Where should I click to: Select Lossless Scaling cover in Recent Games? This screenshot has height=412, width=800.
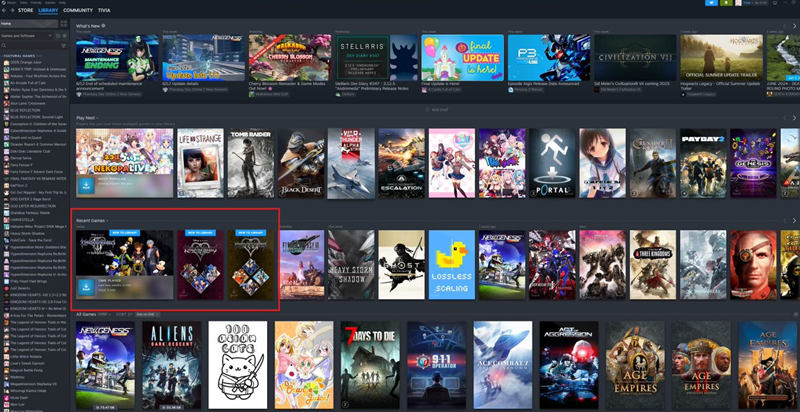point(452,265)
